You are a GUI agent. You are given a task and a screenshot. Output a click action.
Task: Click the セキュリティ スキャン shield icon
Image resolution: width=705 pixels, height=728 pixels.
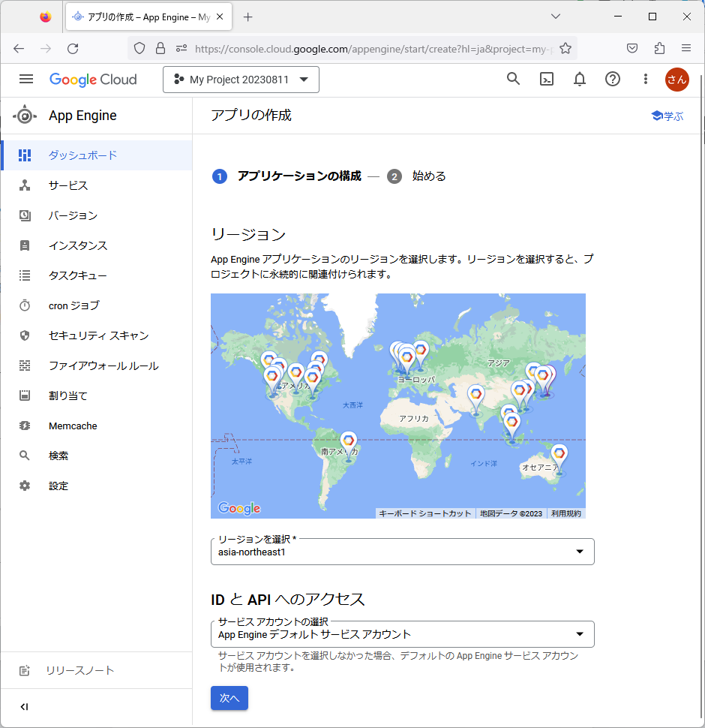click(x=25, y=335)
